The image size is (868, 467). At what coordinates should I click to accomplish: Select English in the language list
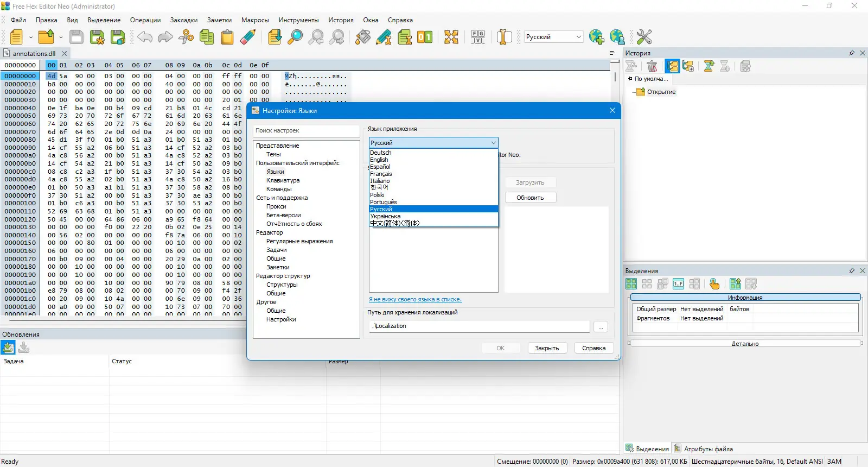coord(433,160)
